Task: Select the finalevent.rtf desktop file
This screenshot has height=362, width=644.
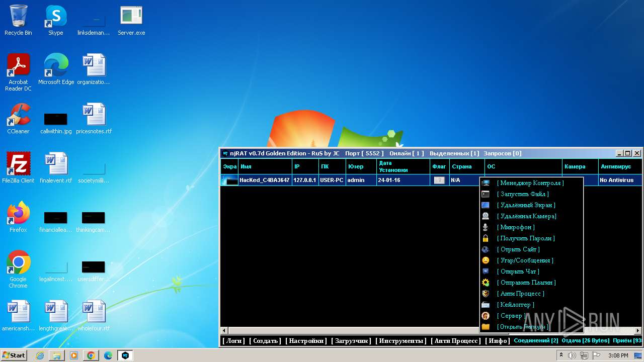Action: (x=56, y=168)
